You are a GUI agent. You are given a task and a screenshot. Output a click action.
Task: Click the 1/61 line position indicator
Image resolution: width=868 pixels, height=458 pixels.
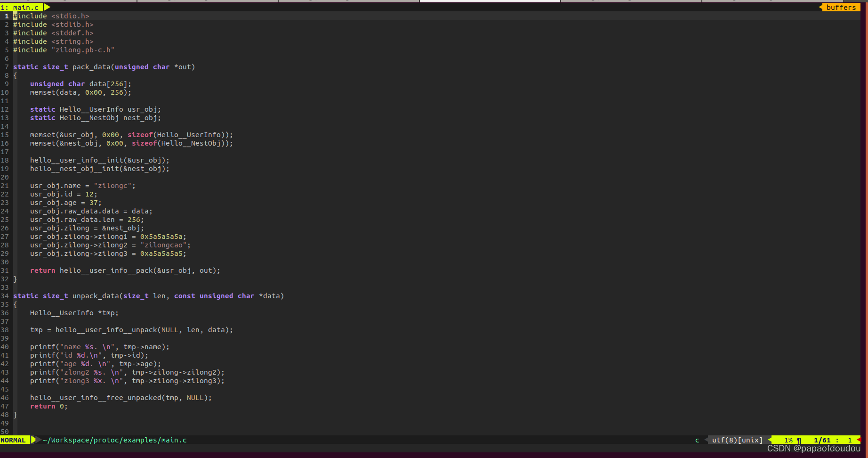click(822, 440)
